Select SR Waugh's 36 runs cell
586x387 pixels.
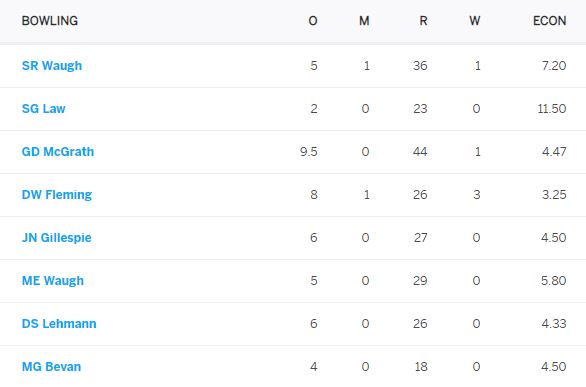[x=420, y=66]
